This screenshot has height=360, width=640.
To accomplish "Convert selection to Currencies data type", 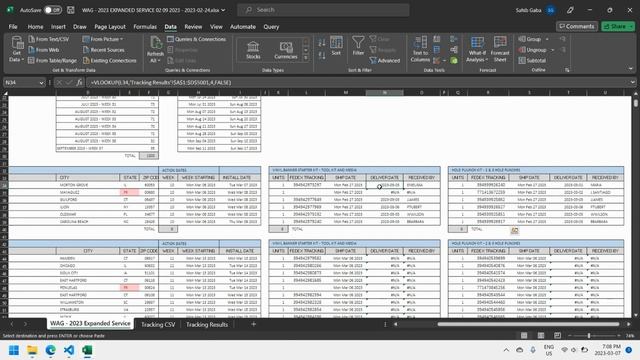I will (286, 50).
